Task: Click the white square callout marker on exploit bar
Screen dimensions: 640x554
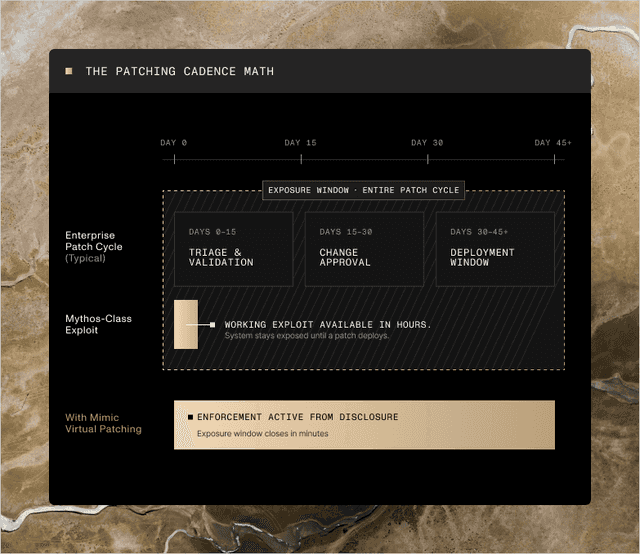Action: 212,325
